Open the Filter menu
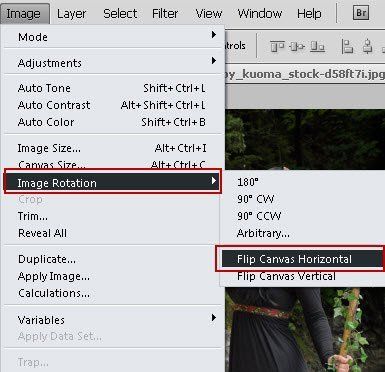This screenshot has height=372, width=385. coord(165,14)
